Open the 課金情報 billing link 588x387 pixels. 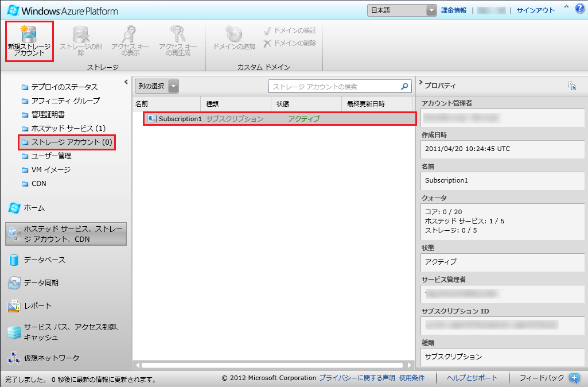point(454,10)
